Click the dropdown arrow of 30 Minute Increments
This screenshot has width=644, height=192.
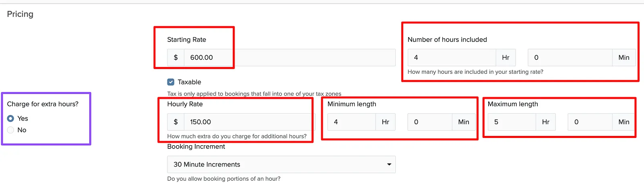coord(389,165)
